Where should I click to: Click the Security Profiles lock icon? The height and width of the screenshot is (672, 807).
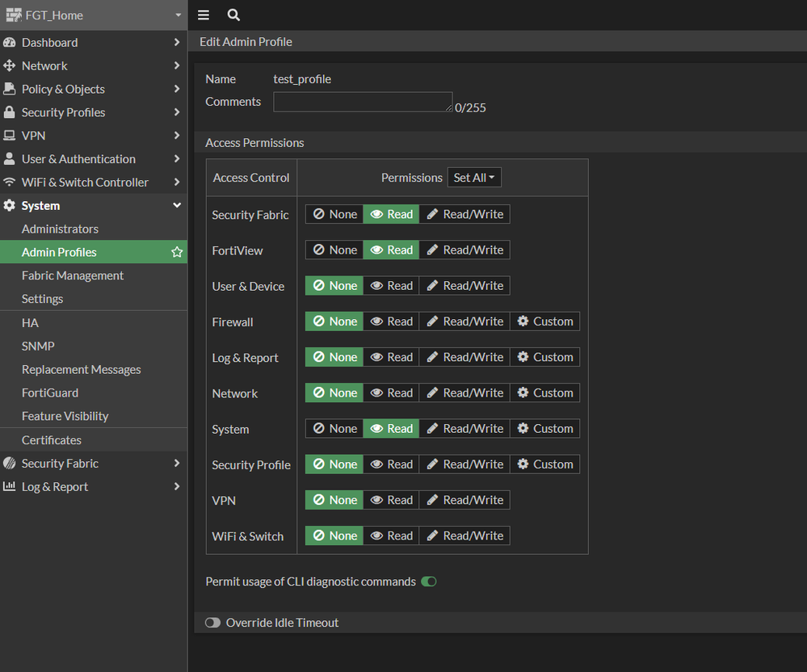(10, 112)
